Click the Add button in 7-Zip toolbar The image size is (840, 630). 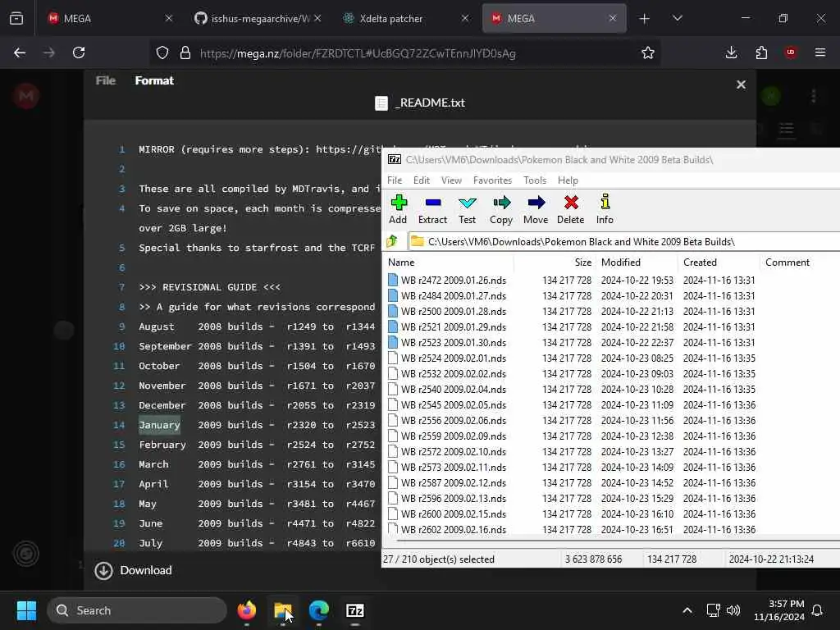tap(398, 209)
